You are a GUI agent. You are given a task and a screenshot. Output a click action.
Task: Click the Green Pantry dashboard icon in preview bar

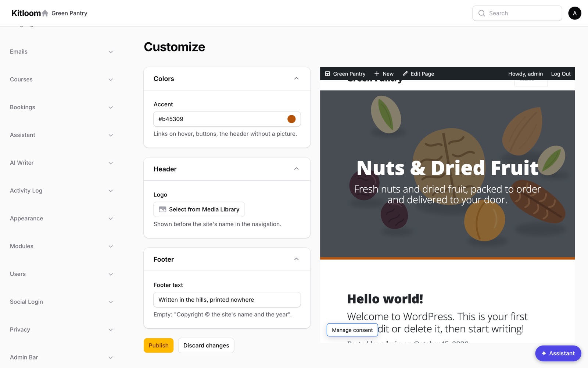point(327,74)
